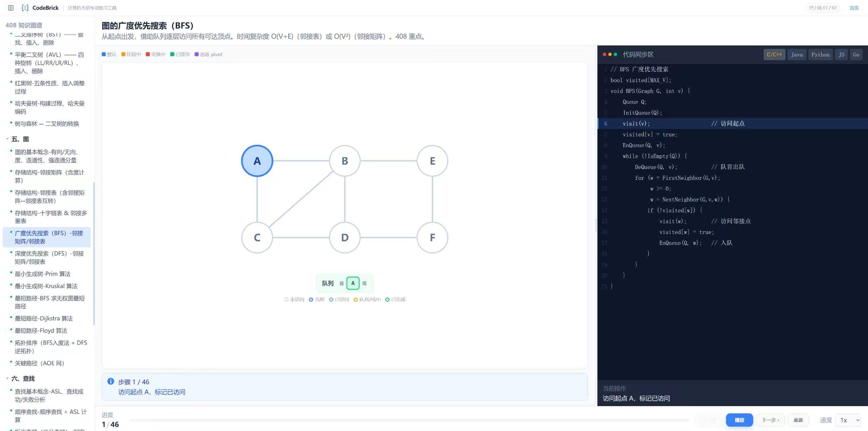Select graph node A
The height and width of the screenshot is (431, 868).
click(257, 161)
